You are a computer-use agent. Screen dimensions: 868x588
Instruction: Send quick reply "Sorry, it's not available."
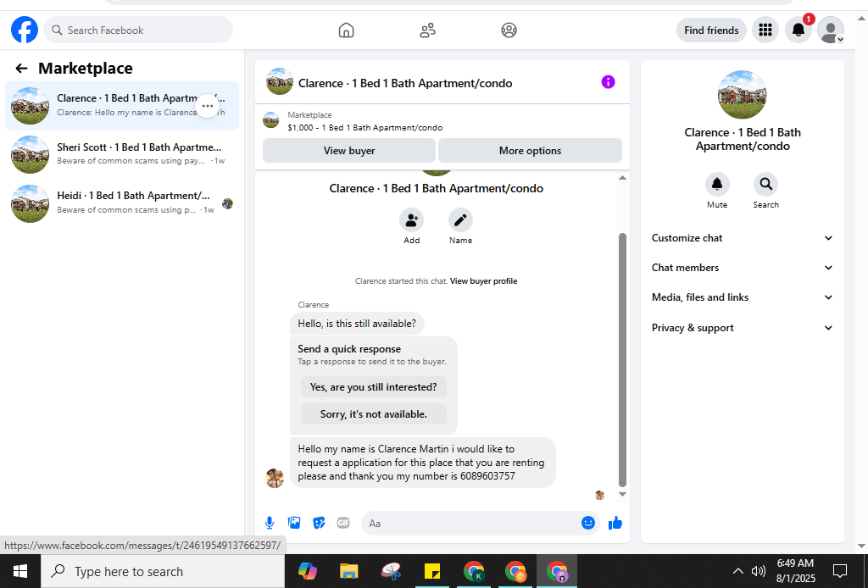coord(374,413)
